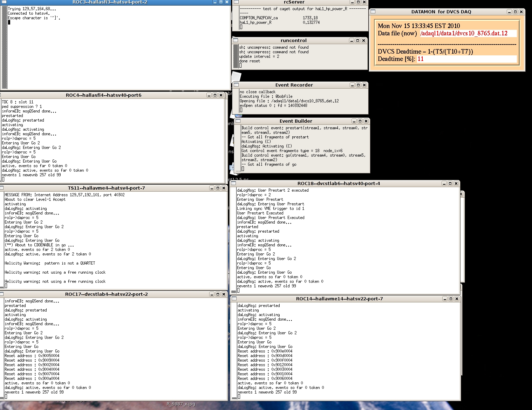Open window menu icon of runcontrol window

(236, 40)
